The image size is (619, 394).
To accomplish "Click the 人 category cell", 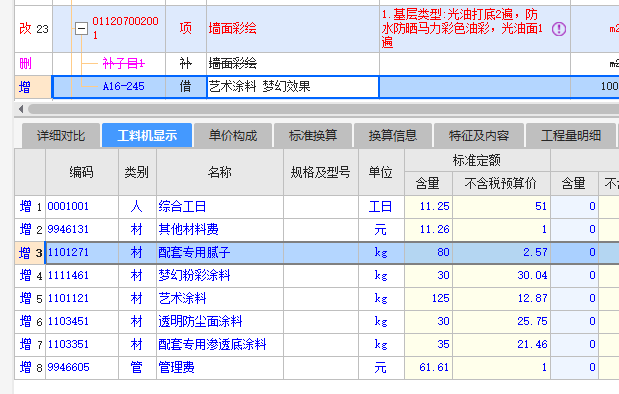I will point(137,206).
